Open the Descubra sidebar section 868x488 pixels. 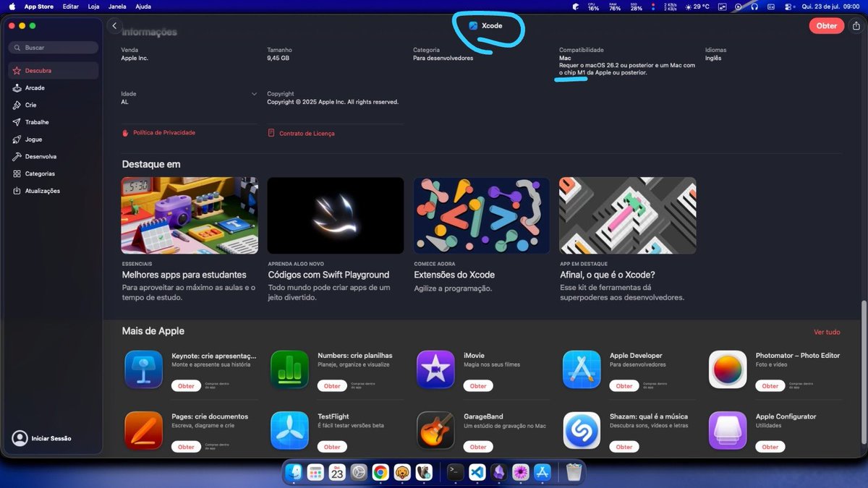[x=54, y=71]
